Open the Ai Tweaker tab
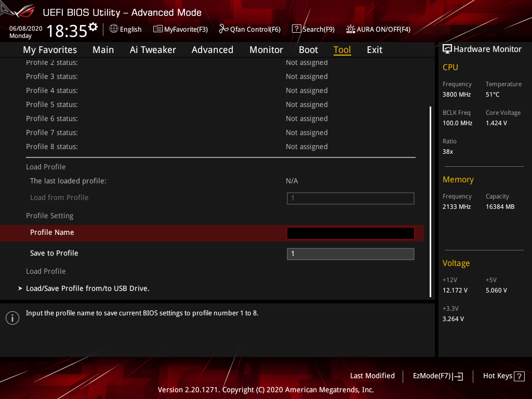Screen dimensions: 532x399 tap(153, 50)
